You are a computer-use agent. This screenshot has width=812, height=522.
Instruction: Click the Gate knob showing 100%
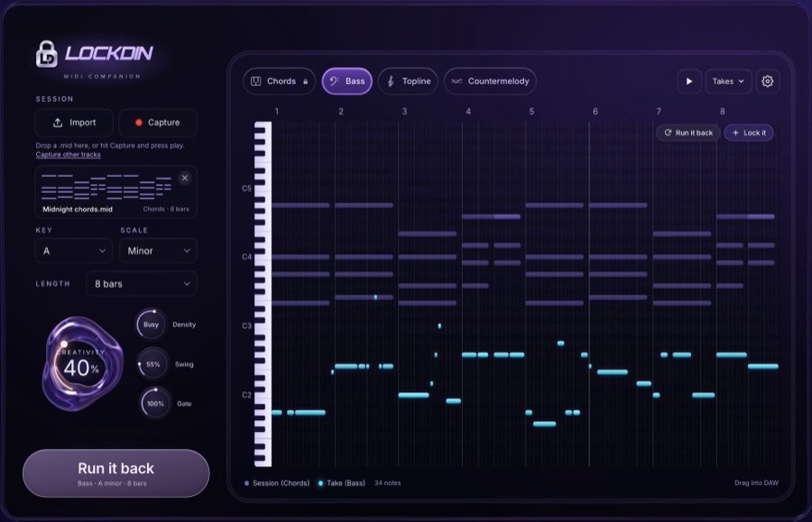pyautogui.click(x=155, y=404)
